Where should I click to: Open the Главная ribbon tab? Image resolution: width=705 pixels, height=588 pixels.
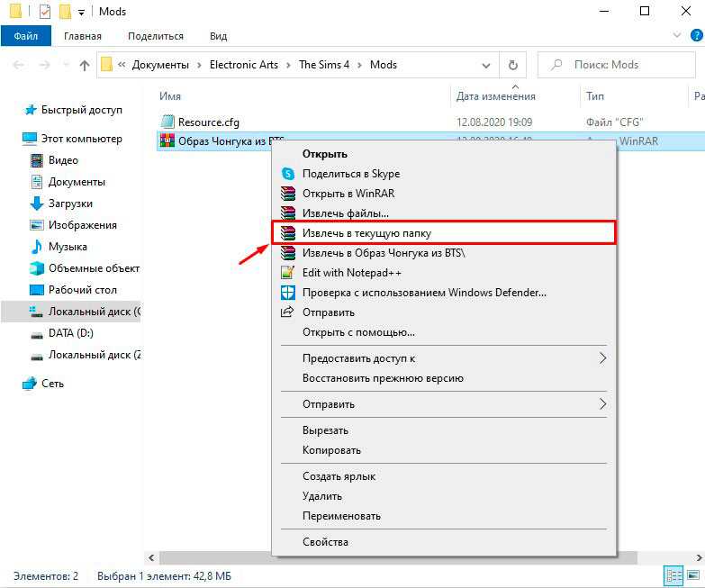tap(83, 36)
